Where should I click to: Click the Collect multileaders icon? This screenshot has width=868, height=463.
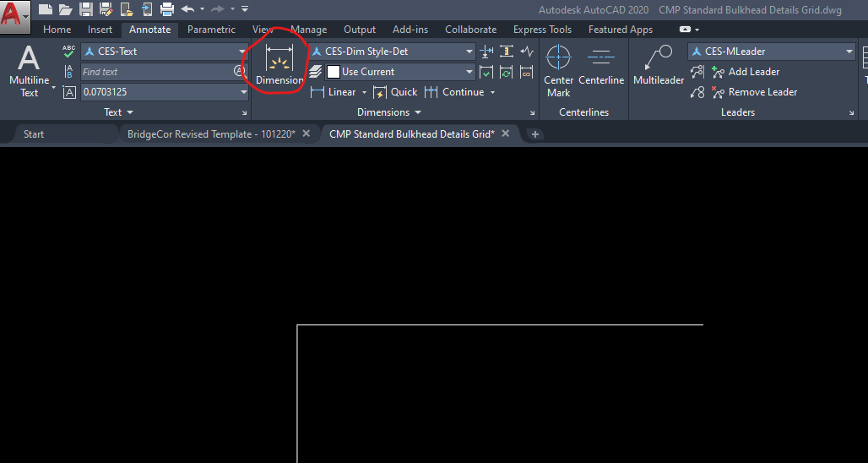tap(697, 92)
